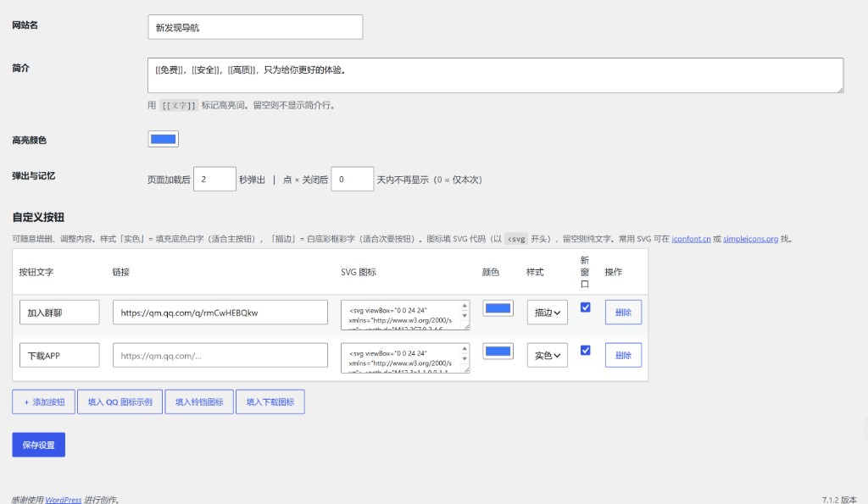Image resolution: width=868 pixels, height=504 pixels.
Task: Open the iconfont.cn link
Action: tap(691, 239)
